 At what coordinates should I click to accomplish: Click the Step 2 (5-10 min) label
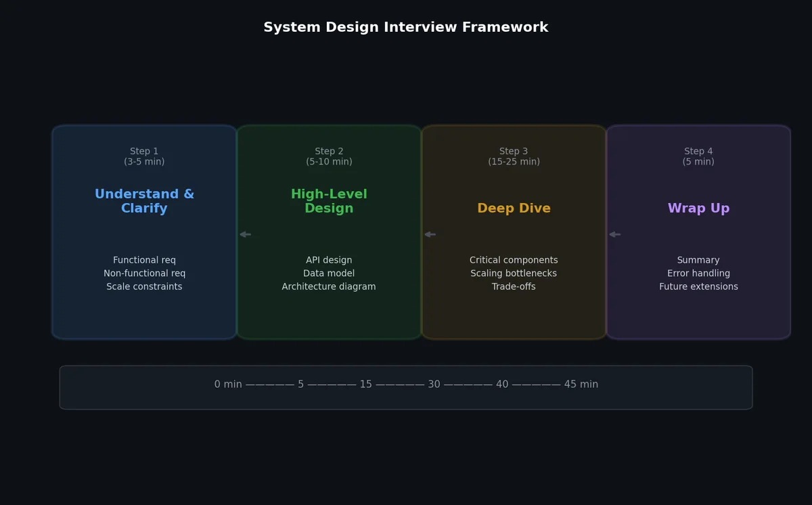tap(329, 156)
